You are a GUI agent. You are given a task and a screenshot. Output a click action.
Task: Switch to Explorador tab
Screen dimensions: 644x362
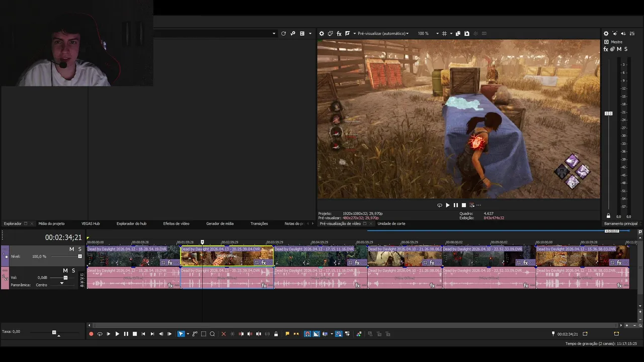click(x=13, y=224)
